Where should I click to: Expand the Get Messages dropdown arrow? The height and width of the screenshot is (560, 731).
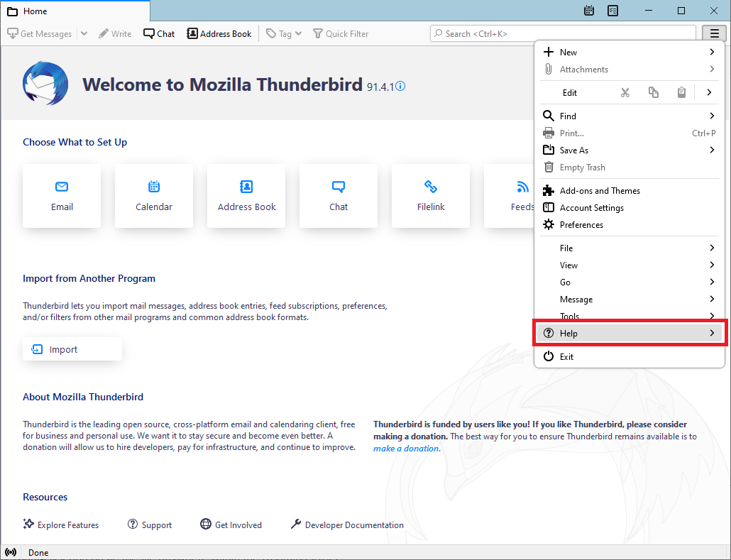tap(84, 33)
